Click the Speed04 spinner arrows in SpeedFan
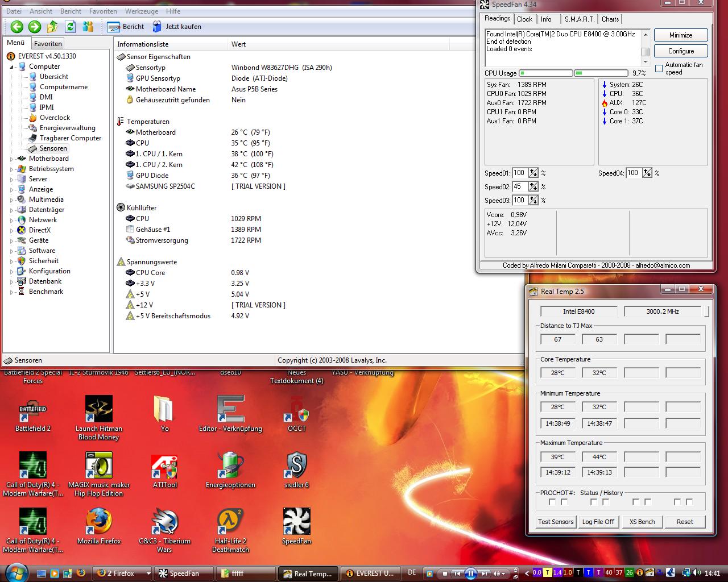 tap(647, 173)
